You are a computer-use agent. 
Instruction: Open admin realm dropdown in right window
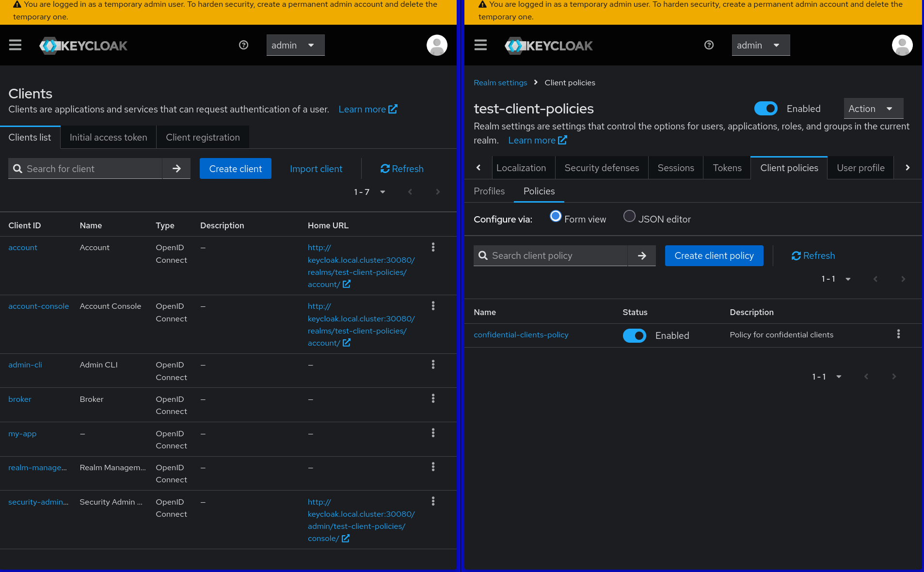coord(761,45)
